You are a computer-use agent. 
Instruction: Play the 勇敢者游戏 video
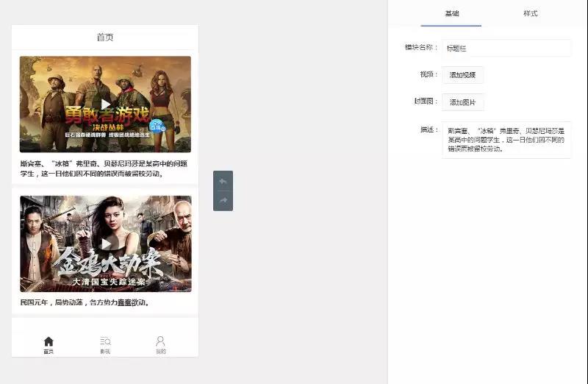point(106,104)
